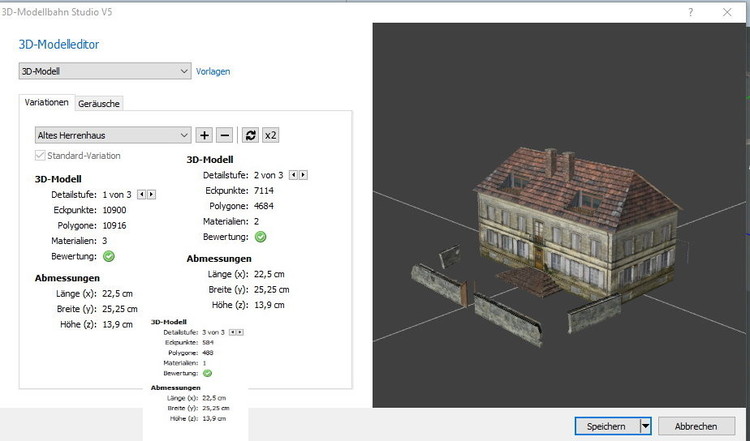Reload the model with refresh icon
This screenshot has height=441, width=750.
pyautogui.click(x=250, y=135)
